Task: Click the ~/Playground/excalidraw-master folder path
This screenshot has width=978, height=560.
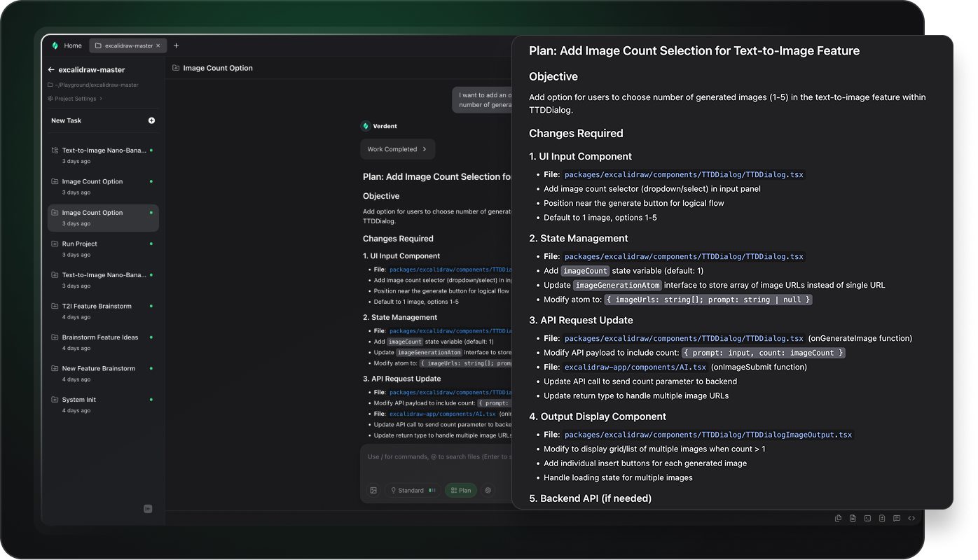Action: point(93,85)
